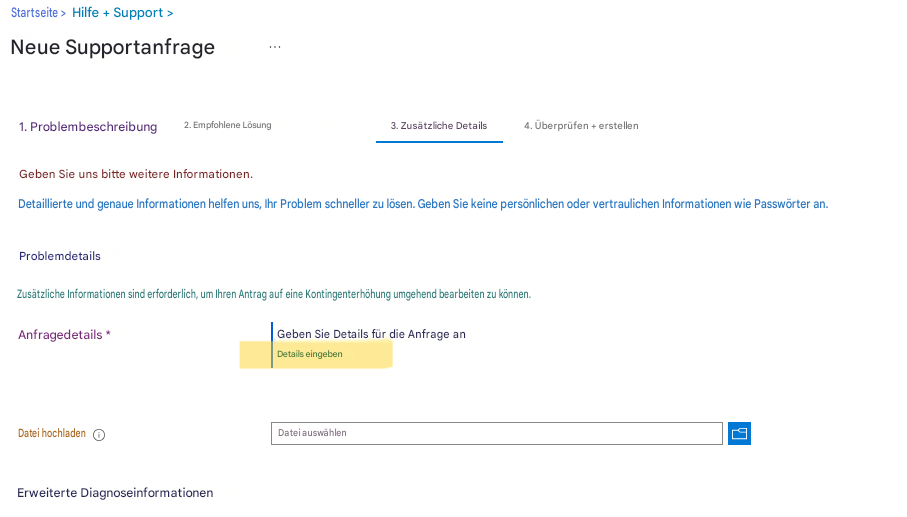Click 'Geben Sie uns bitte weitere Informationen.'
This screenshot has width=907, height=517.
[136, 174]
